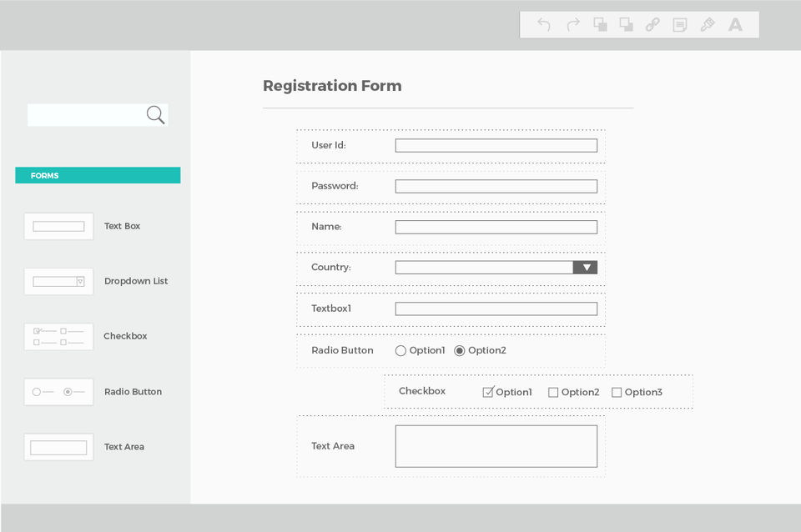Select the Text Box widget thumbnail

(x=58, y=226)
